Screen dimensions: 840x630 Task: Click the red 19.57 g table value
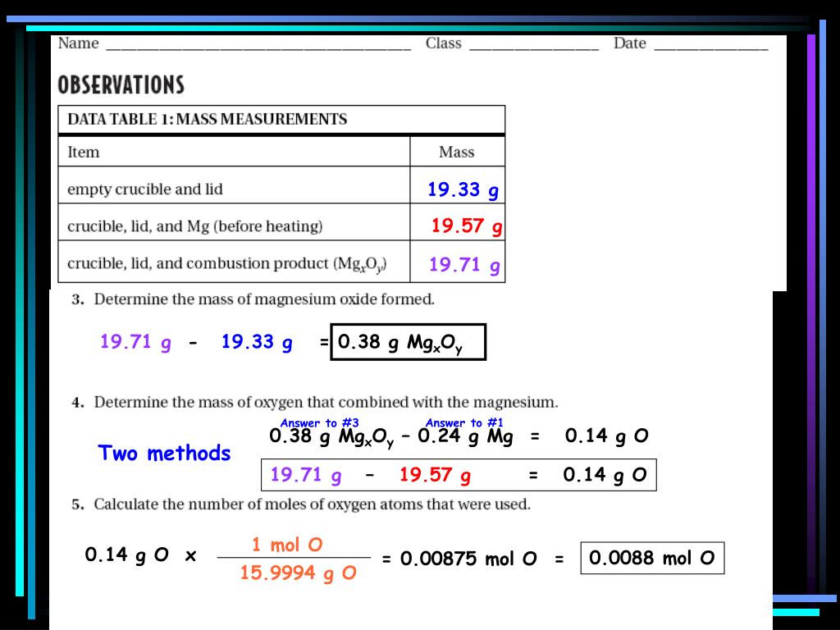tap(467, 226)
